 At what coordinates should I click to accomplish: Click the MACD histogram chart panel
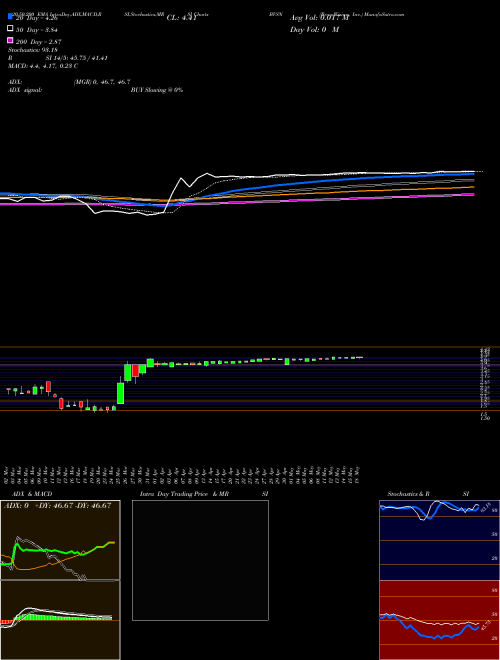60,620
